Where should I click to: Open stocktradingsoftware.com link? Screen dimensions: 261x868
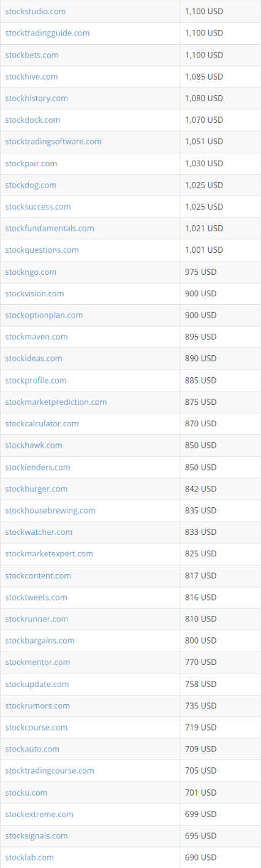(53, 142)
